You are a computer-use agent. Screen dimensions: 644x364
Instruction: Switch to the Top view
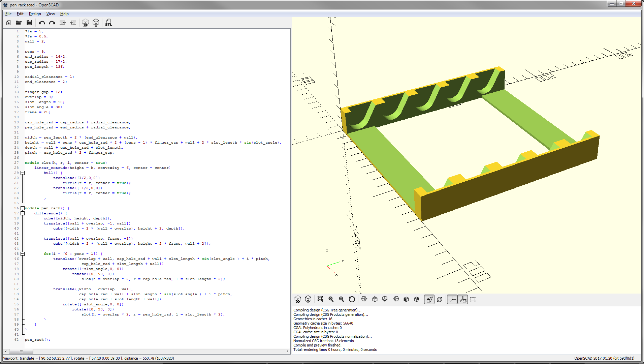[375, 299]
